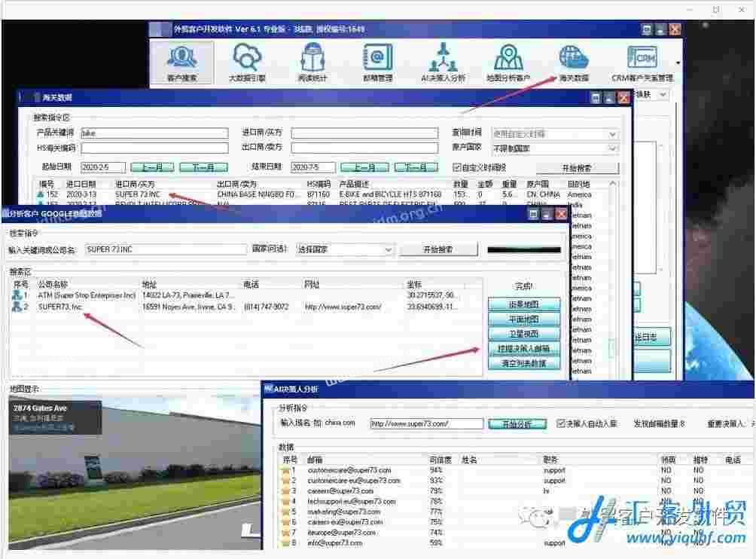Viewport: 756px width, 559px height.
Task: Click the end date field 2020-7-5
Action: (x=313, y=167)
